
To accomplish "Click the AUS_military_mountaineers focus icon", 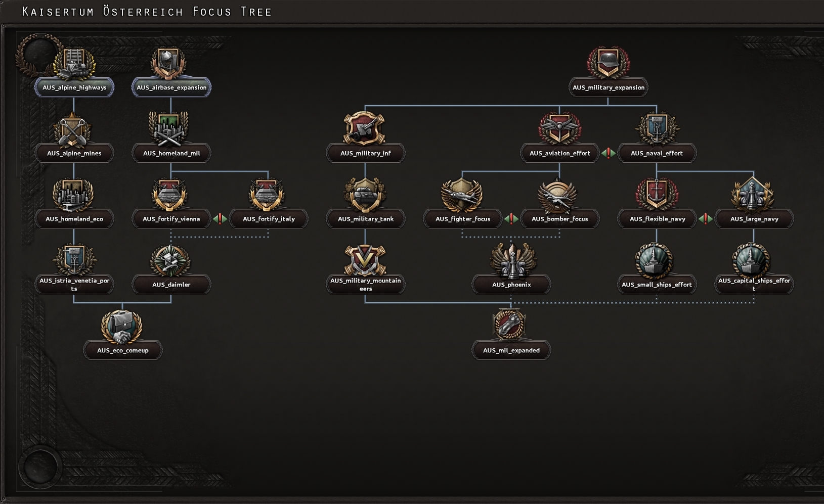I will click(x=365, y=260).
